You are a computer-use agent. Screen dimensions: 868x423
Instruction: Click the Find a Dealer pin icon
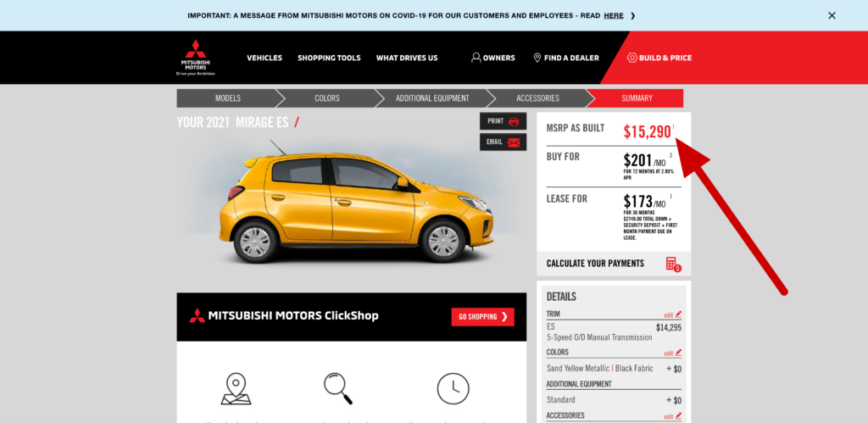pos(537,58)
